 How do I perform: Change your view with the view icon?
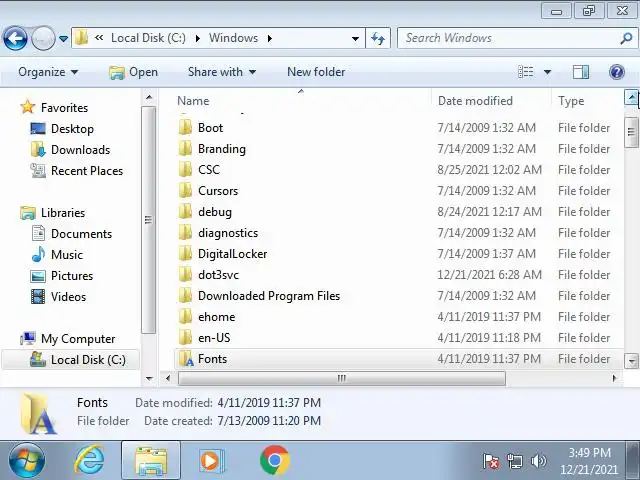point(526,72)
